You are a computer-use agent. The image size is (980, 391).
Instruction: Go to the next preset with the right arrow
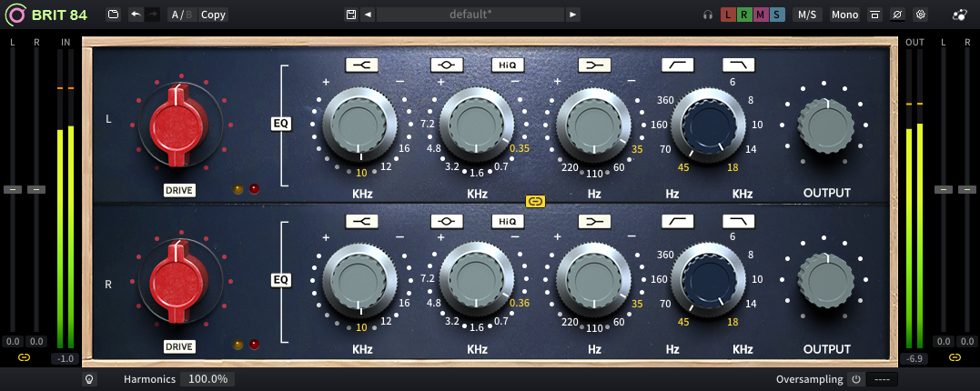[x=572, y=15]
